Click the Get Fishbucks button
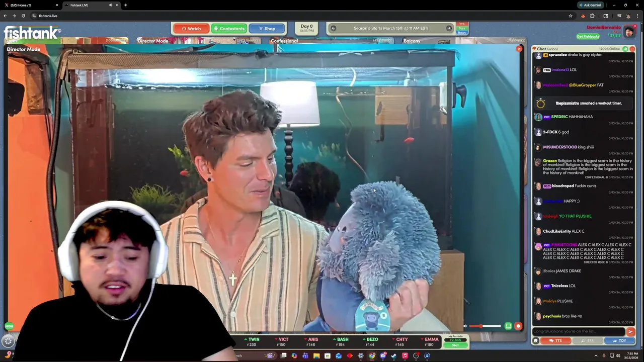 pyautogui.click(x=588, y=36)
